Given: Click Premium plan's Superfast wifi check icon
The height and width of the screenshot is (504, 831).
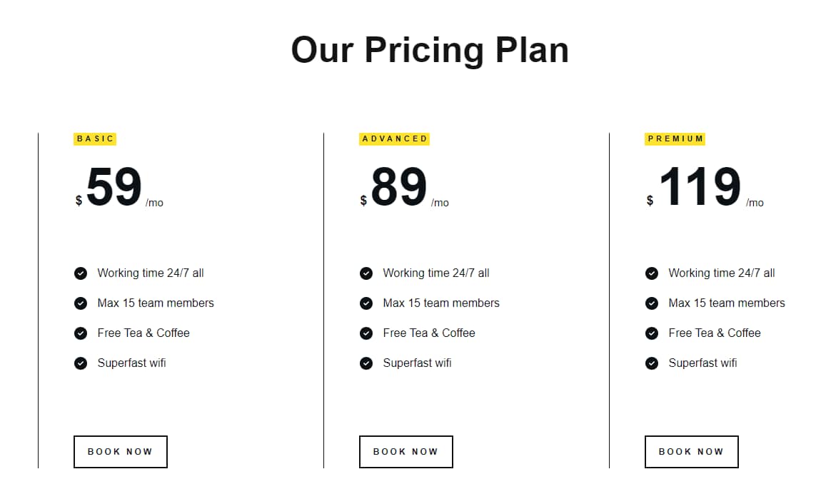Looking at the screenshot, I should point(652,363).
